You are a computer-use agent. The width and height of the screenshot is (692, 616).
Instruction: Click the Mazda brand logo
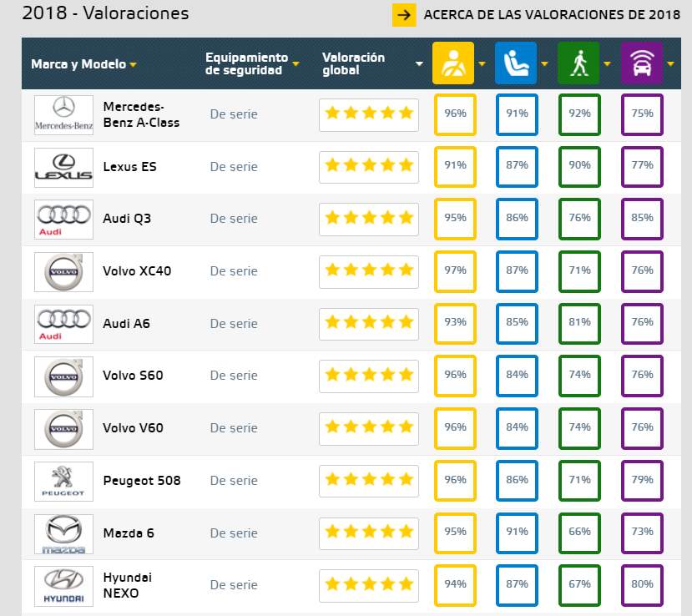tap(64, 534)
